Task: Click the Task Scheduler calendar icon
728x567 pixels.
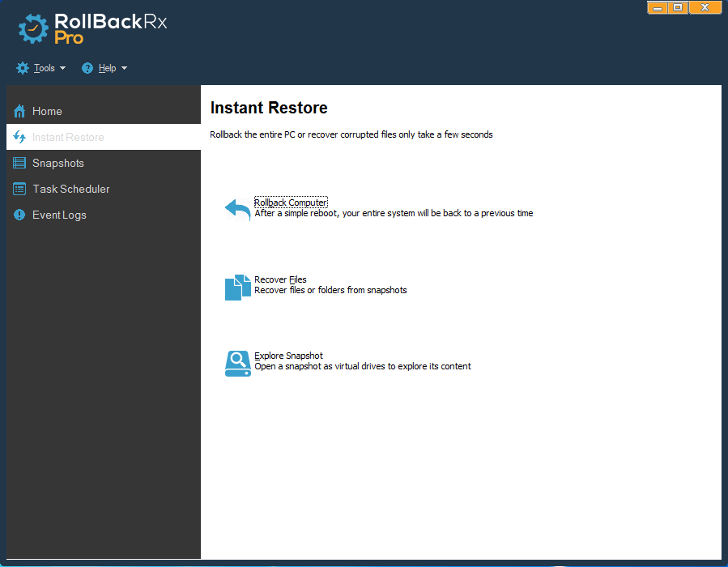Action: coord(19,189)
